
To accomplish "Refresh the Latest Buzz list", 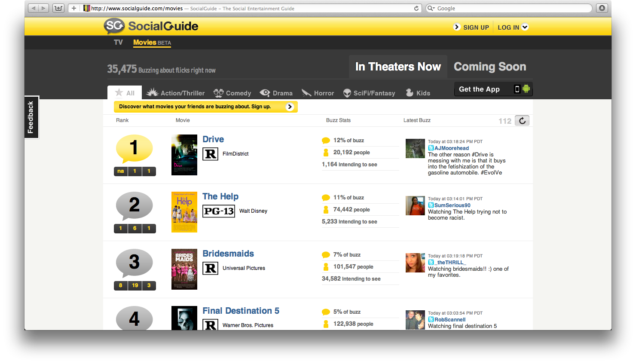I will click(522, 121).
